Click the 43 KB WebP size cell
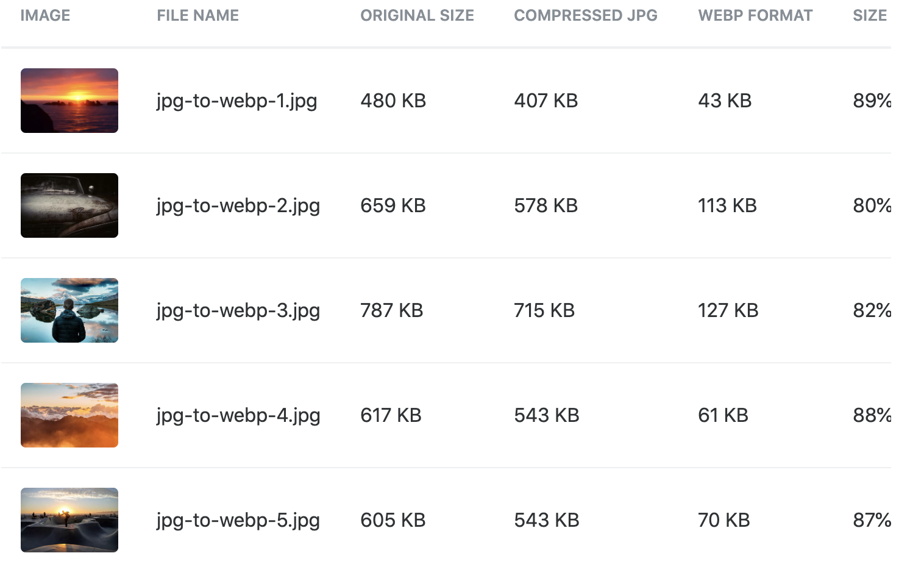Image resolution: width=924 pixels, height=567 pixels. 725,101
